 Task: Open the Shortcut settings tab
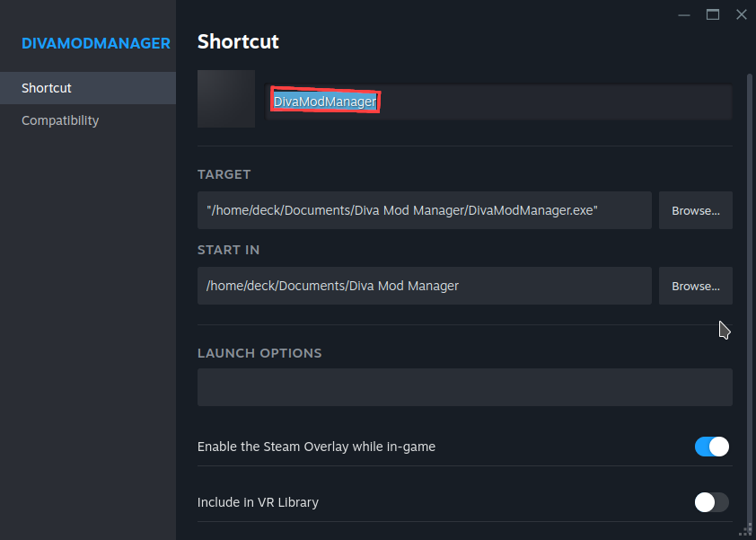[x=88, y=88]
